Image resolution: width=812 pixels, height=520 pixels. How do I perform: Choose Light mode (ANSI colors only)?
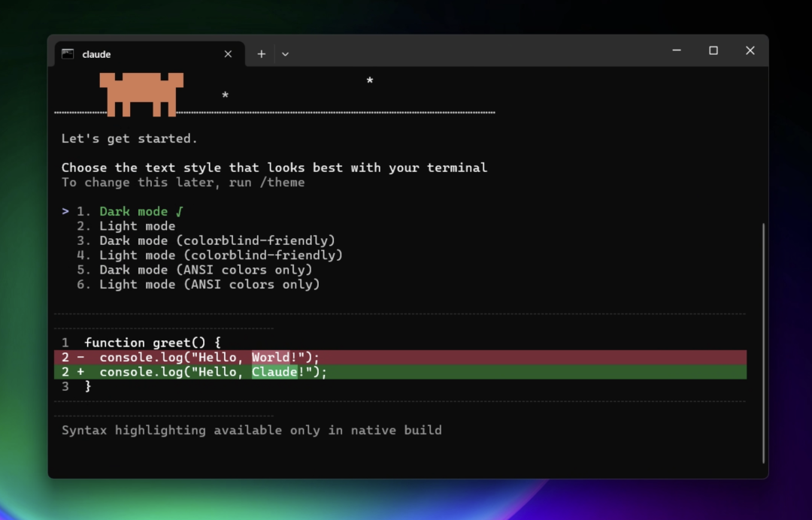[198, 284]
